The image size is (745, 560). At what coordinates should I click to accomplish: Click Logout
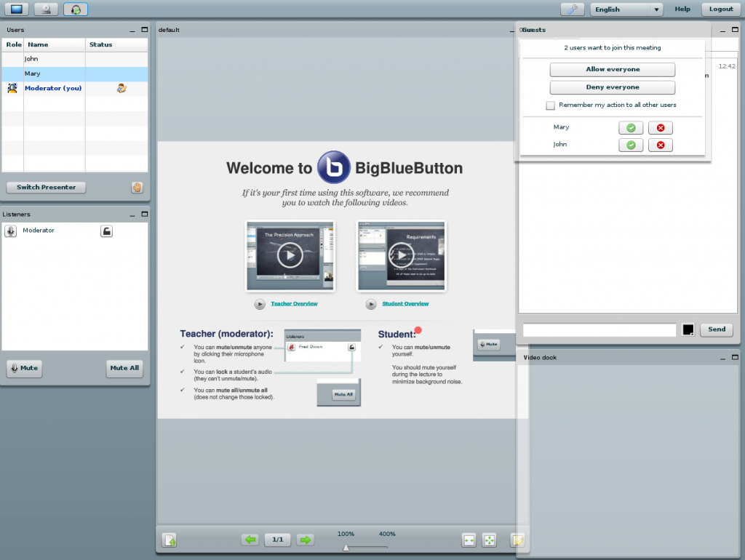click(721, 9)
